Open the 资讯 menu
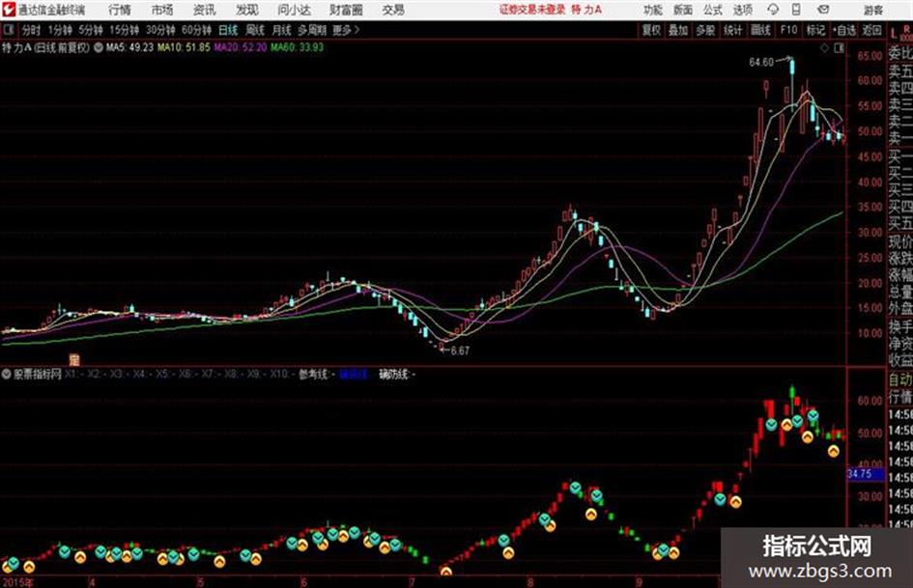913x588 pixels. click(x=204, y=10)
